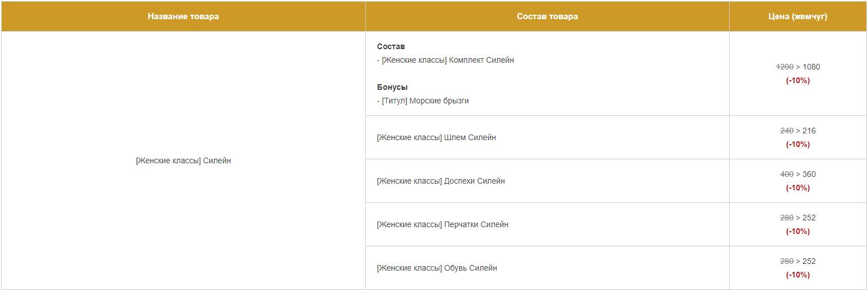Select the '[Женские классы] Силейн' product name cell
This screenshot has width=868, height=291.
[x=184, y=160]
